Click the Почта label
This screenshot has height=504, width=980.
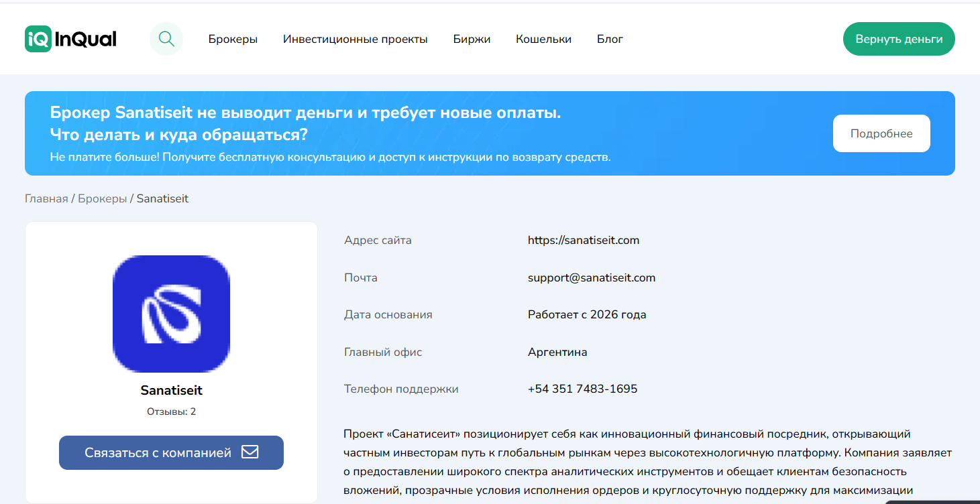click(361, 277)
